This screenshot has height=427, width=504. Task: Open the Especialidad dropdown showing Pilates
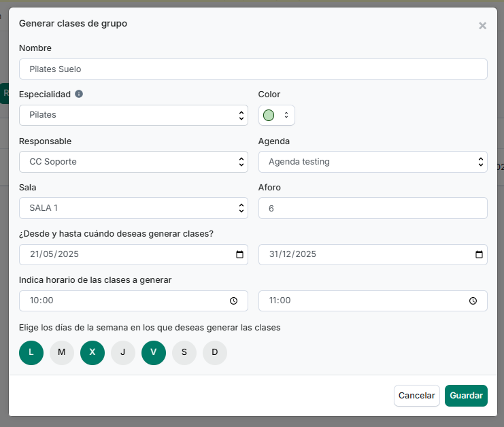click(x=133, y=115)
